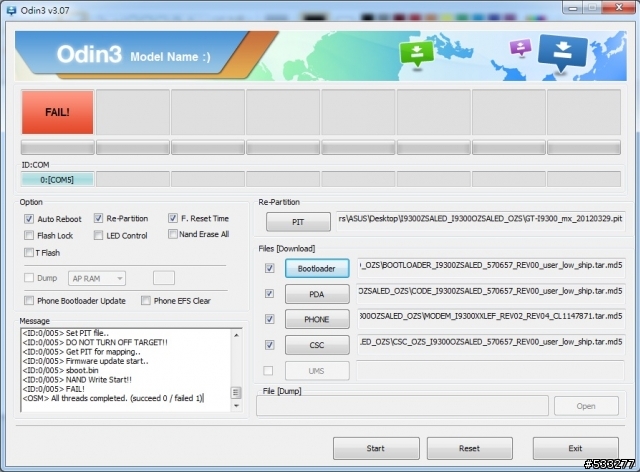Check the UMS file checkbox
This screenshot has height=472, width=640.
[268, 371]
